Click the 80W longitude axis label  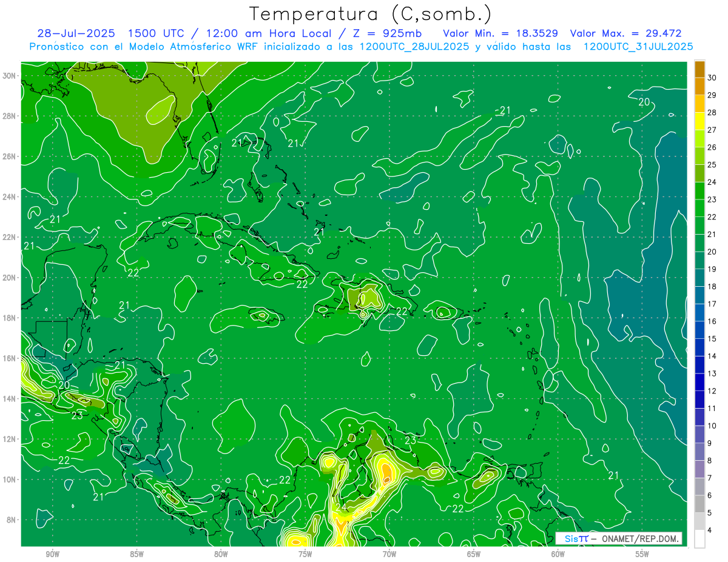point(221,554)
